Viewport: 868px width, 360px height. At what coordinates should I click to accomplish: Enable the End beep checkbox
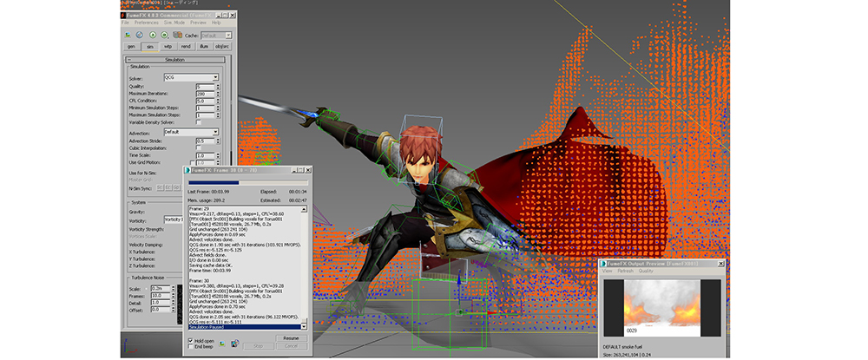[191, 348]
